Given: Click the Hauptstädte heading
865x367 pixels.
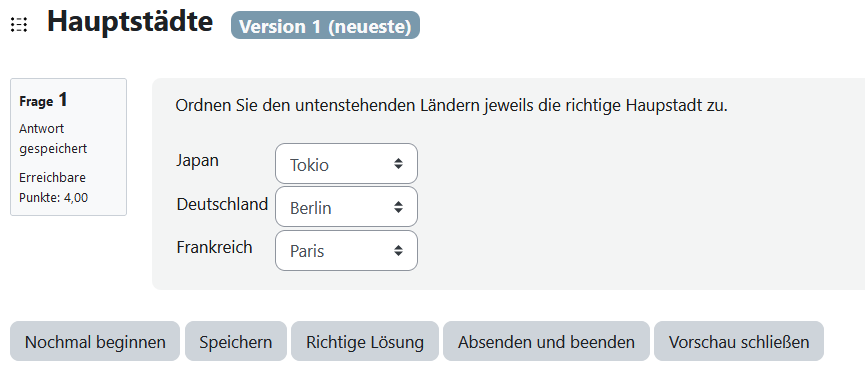Looking at the screenshot, I should click(130, 23).
